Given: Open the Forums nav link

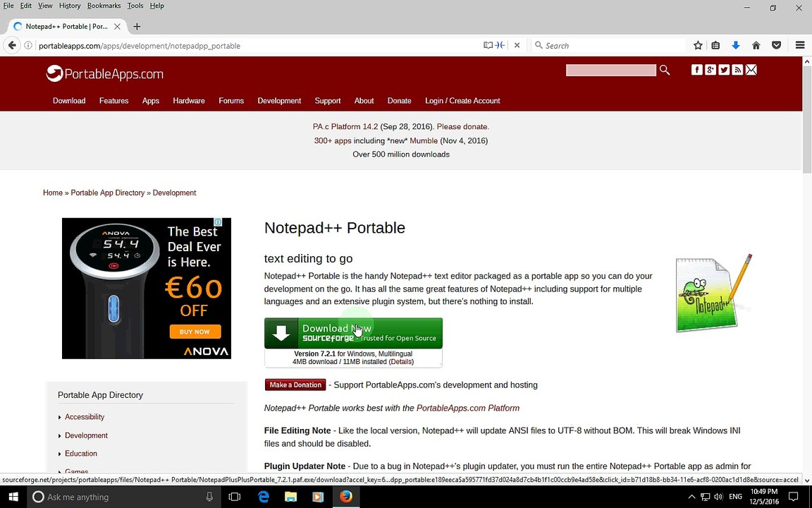Looking at the screenshot, I should coord(231,101).
